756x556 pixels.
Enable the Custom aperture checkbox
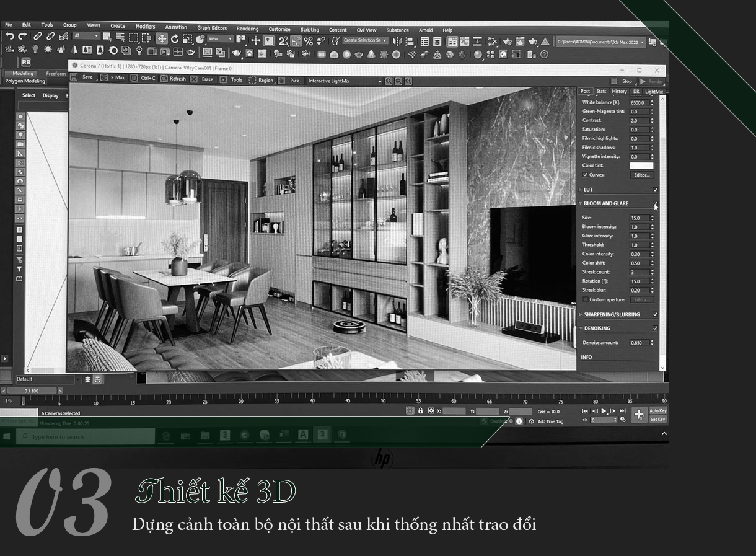click(585, 299)
